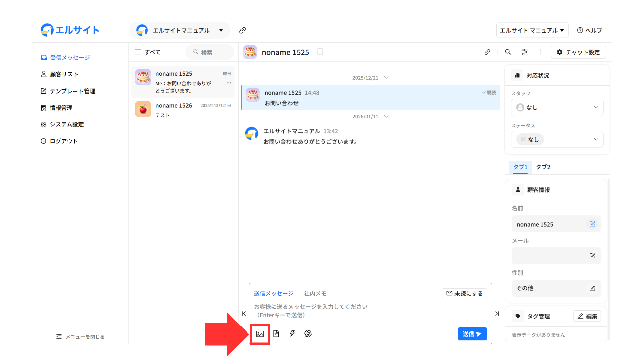Open チャット設定 button
This screenshot has width=644, height=362.
click(578, 52)
